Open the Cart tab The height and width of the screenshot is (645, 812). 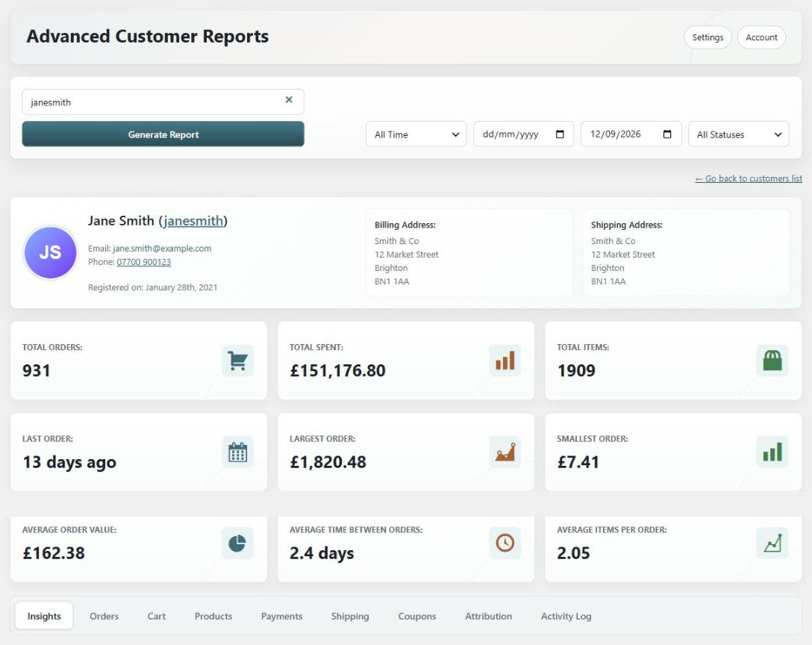(157, 616)
